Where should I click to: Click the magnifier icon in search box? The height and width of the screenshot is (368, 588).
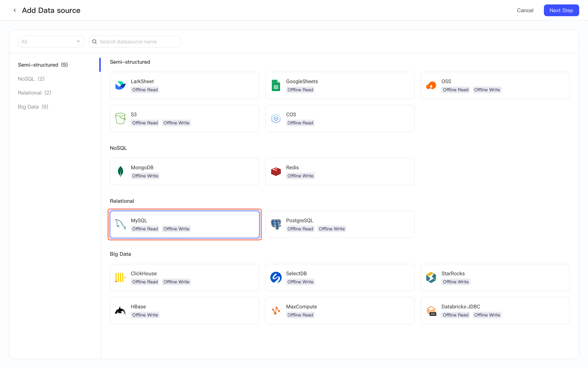tap(94, 42)
